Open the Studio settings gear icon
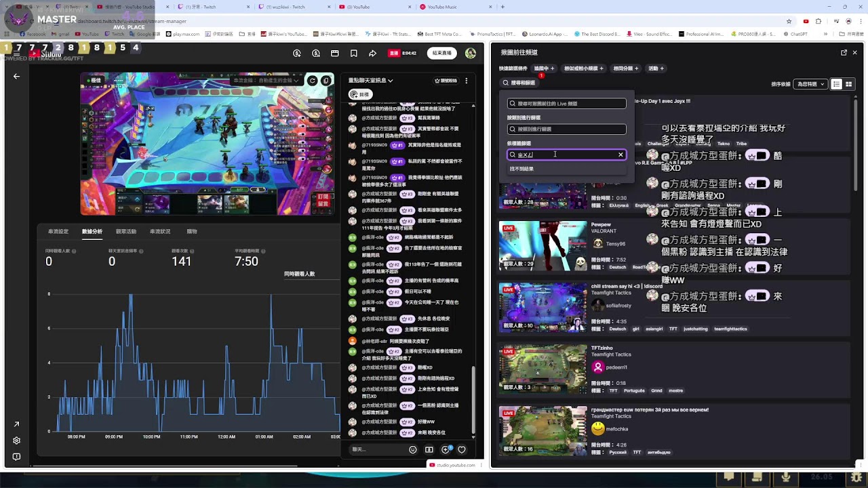This screenshot has height=488, width=868. 16,441
